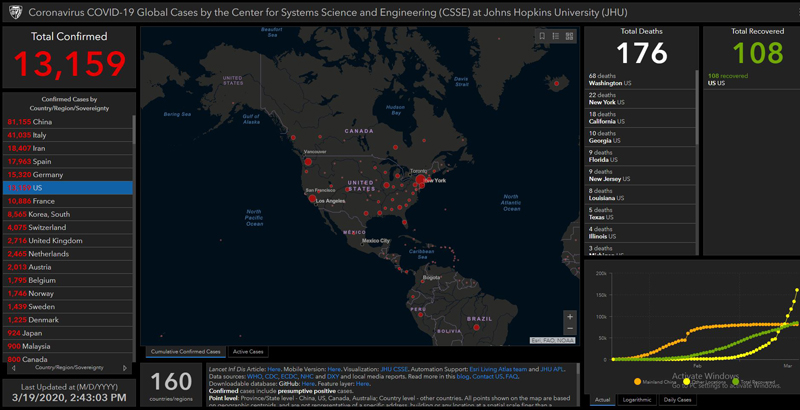The image size is (800, 410).
Task: Click the New York outbreak circle on map
Action: pos(420,180)
